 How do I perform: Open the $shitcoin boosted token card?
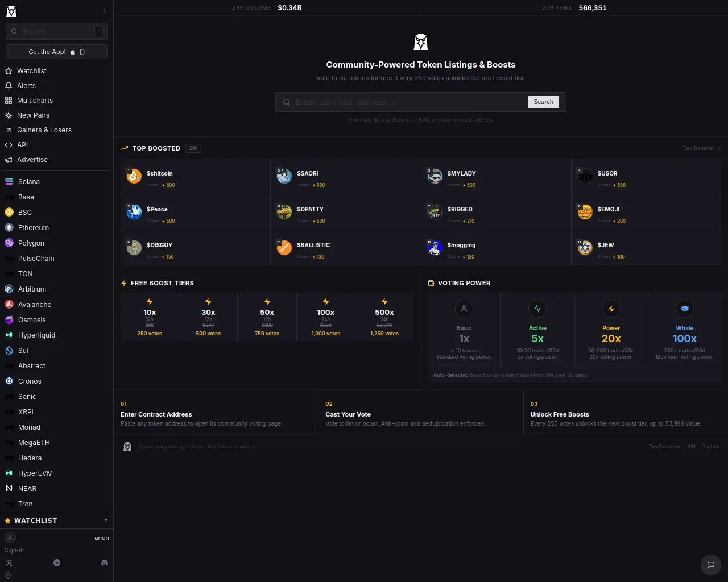(x=195, y=177)
